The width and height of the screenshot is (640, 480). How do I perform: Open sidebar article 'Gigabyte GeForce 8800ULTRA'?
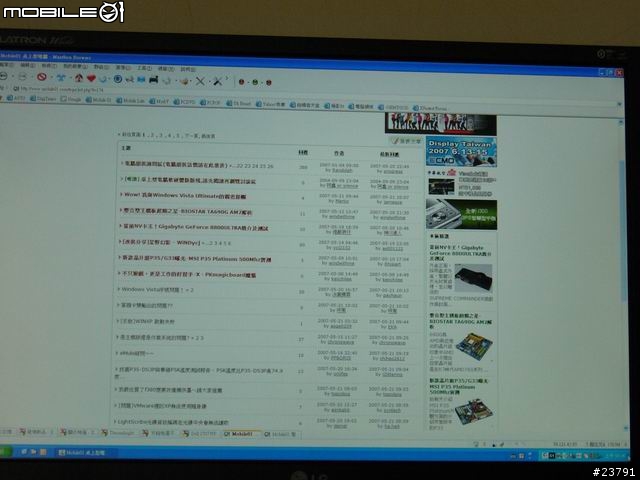(460, 253)
